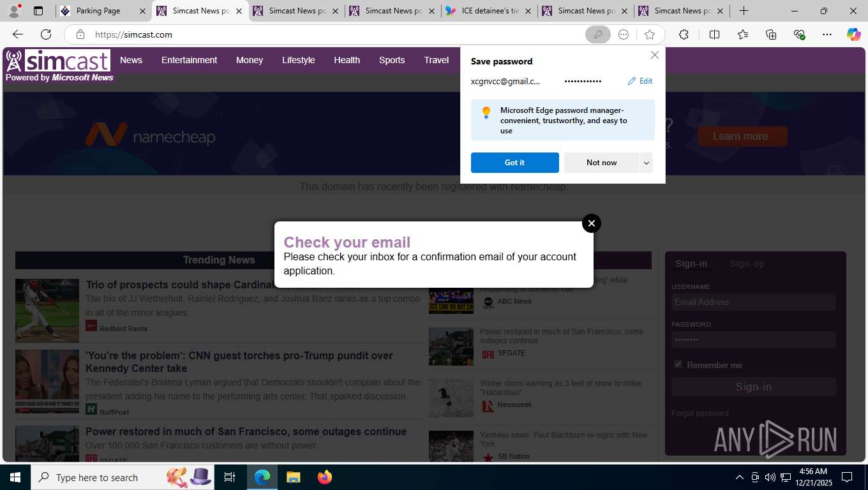Viewport: 868px width, 490px height.
Task: Open Microsoft Edge from taskbar
Action: click(x=262, y=477)
